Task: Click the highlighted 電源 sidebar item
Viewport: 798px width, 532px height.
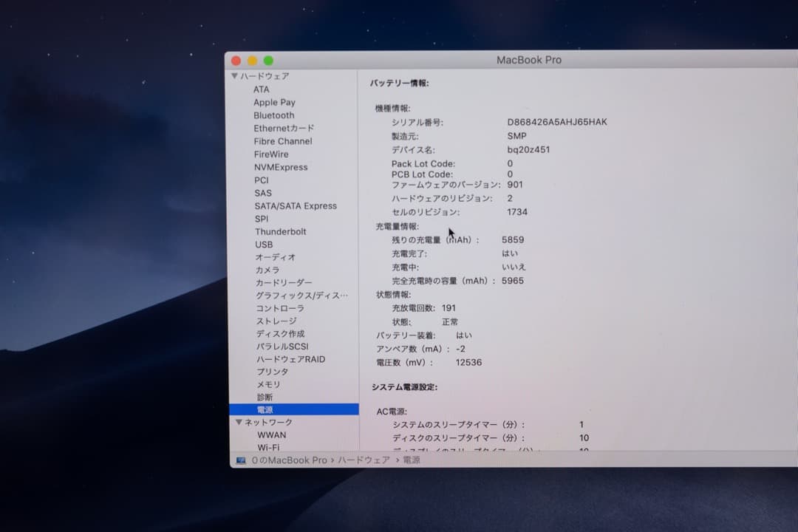Action: click(x=265, y=409)
